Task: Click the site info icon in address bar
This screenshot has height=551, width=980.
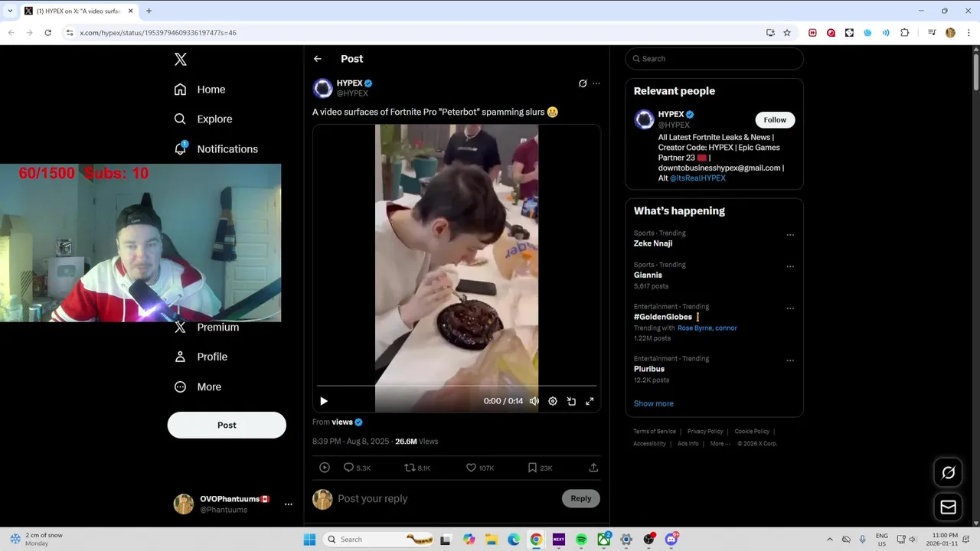Action: point(70,33)
